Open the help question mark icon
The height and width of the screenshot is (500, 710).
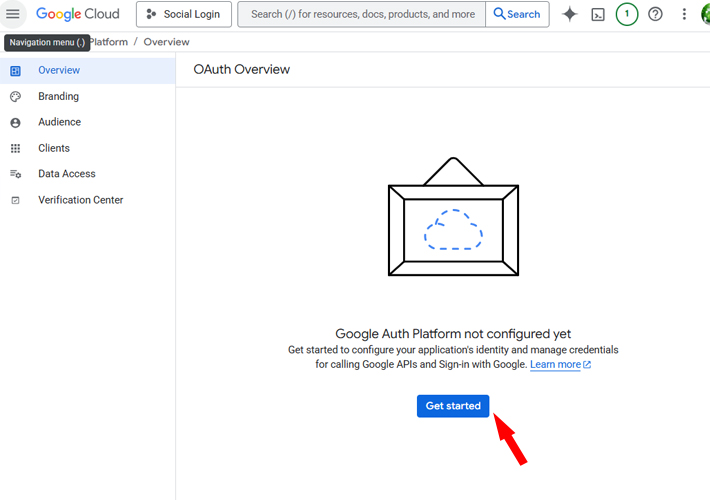655,14
